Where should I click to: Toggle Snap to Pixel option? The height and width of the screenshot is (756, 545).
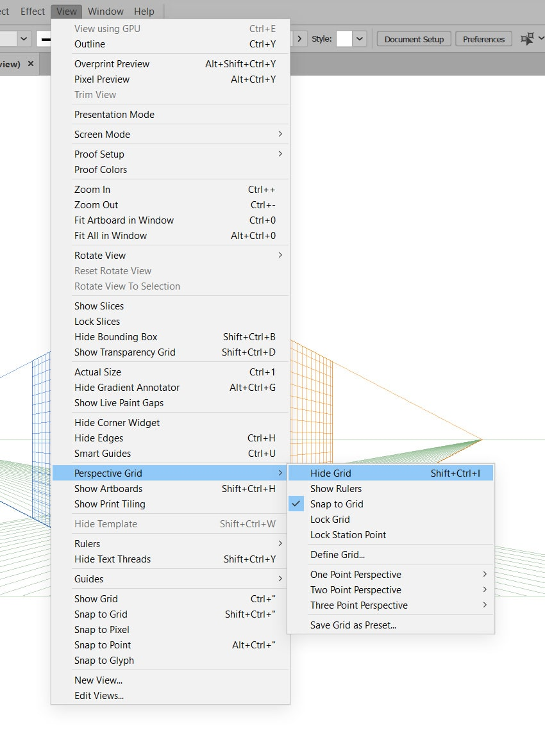coord(171,630)
